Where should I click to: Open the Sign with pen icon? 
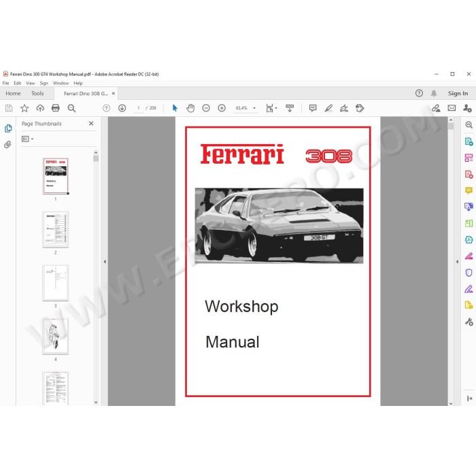(344, 108)
